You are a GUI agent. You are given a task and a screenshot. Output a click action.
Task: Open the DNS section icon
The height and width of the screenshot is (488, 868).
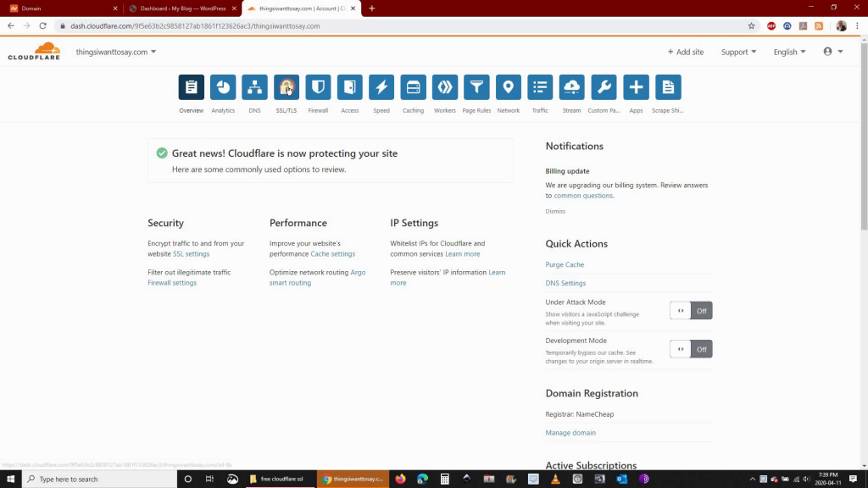click(x=254, y=87)
